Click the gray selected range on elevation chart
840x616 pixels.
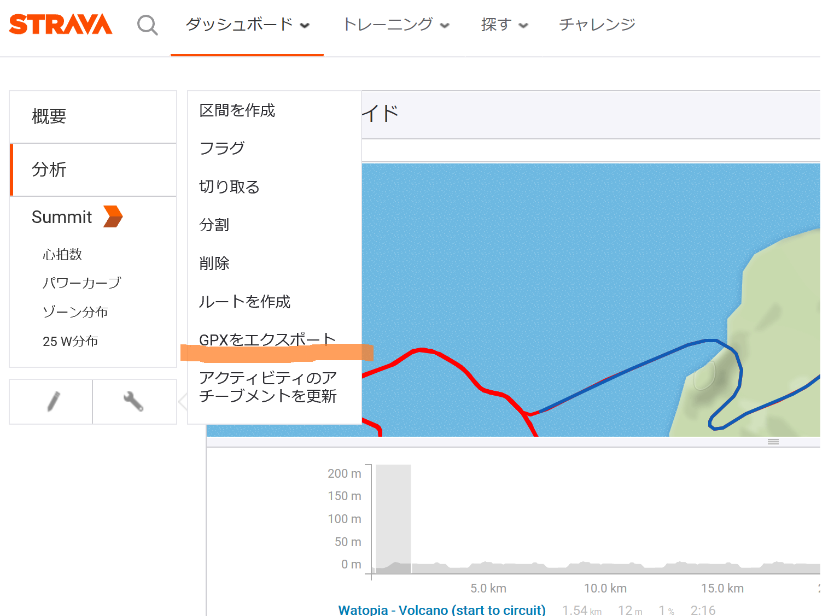click(x=393, y=519)
